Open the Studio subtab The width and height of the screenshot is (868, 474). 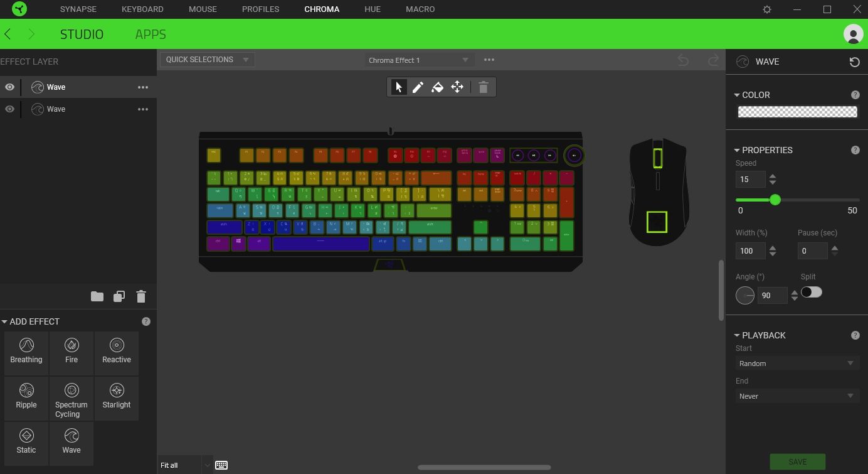pyautogui.click(x=82, y=35)
